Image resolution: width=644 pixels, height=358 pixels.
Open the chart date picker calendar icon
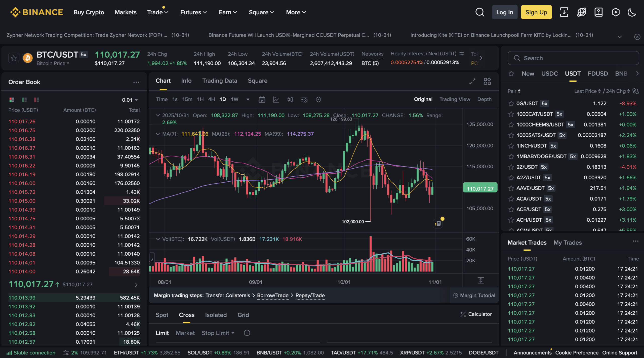[x=262, y=100]
